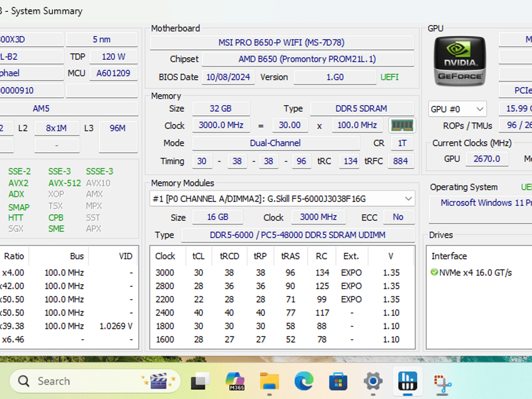
Task: Click the green NVMe drive status icon
Action: tap(434, 272)
